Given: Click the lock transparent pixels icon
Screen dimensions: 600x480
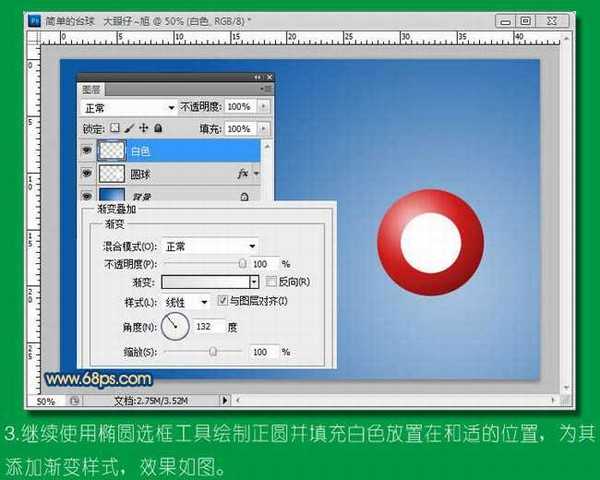Looking at the screenshot, I should tap(114, 129).
